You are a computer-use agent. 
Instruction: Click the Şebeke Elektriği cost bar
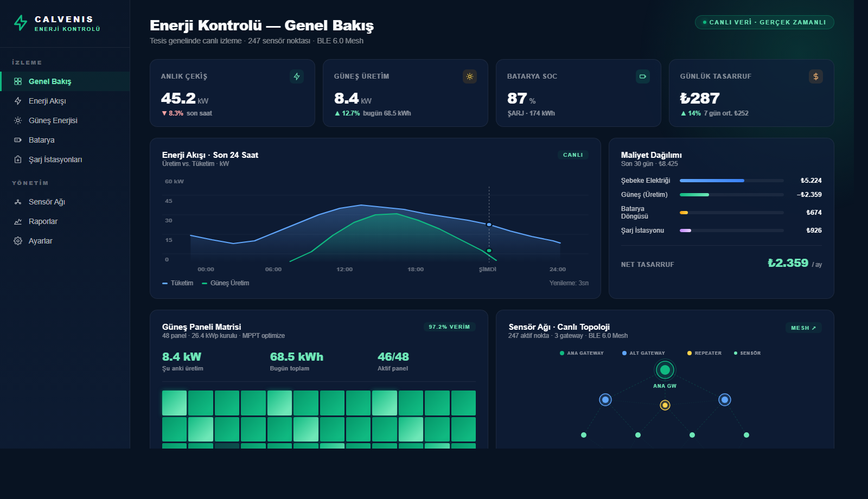click(x=731, y=181)
